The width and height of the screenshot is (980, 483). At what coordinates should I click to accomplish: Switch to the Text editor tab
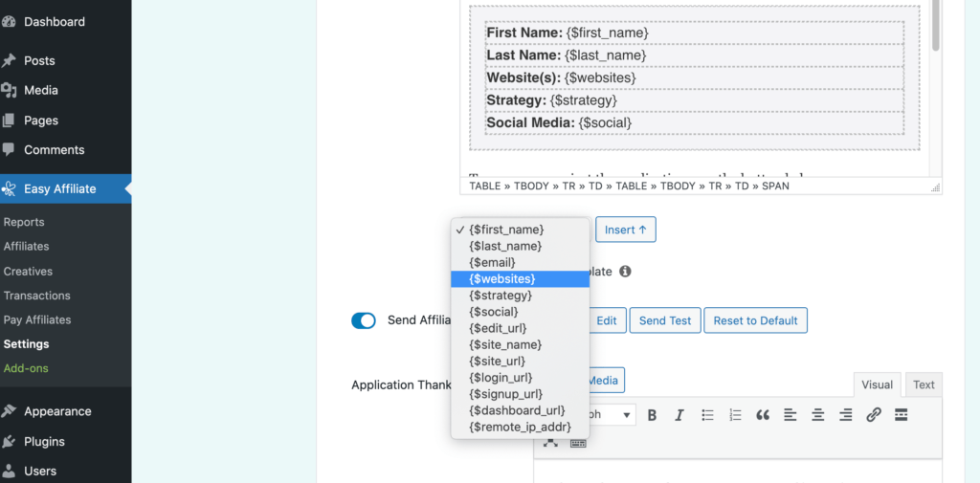pos(924,384)
